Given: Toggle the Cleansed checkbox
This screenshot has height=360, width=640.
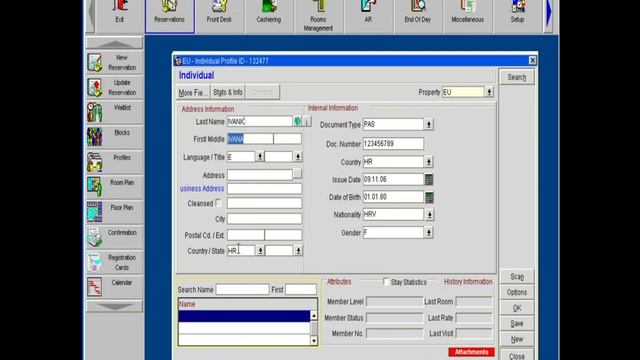Looking at the screenshot, I should pos(218,202).
